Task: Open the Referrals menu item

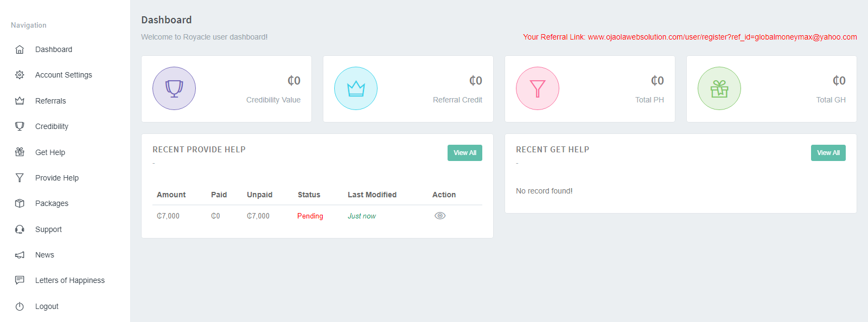Action: pyautogui.click(x=50, y=101)
